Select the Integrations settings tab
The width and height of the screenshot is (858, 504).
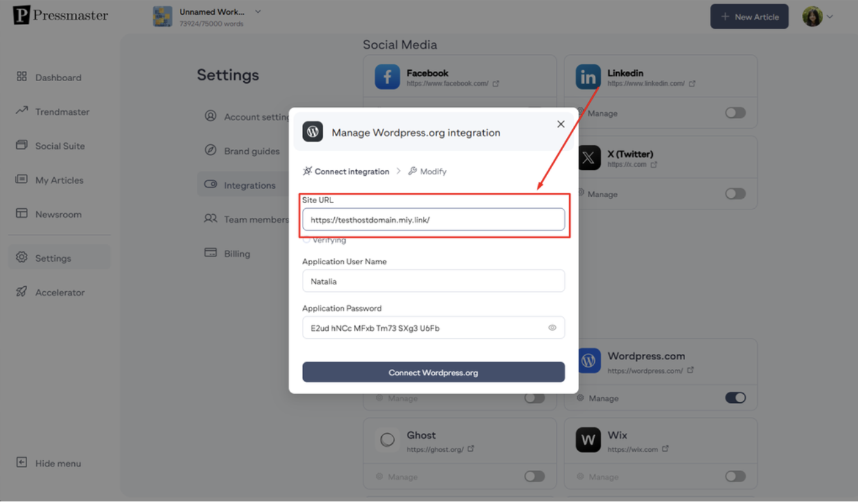pos(250,185)
